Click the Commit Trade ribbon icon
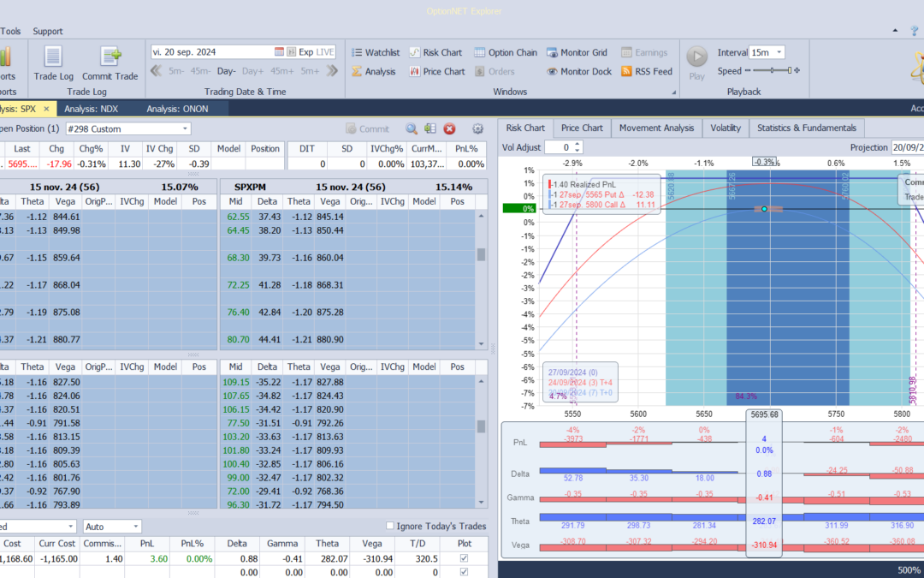This screenshot has height=578, width=924. click(x=110, y=63)
